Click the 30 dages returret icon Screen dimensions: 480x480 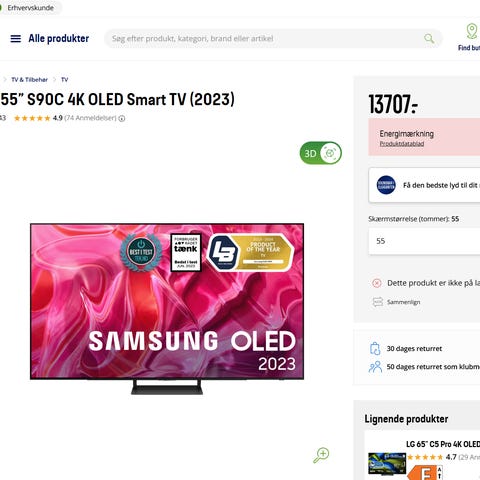click(x=375, y=349)
